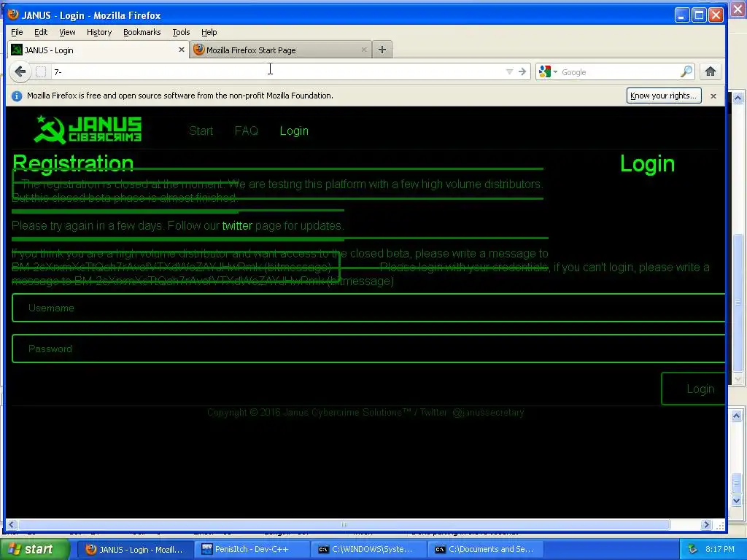Click the horizontal scrollbar right arrow
Viewport: 747px width, 560px height.
(x=706, y=525)
